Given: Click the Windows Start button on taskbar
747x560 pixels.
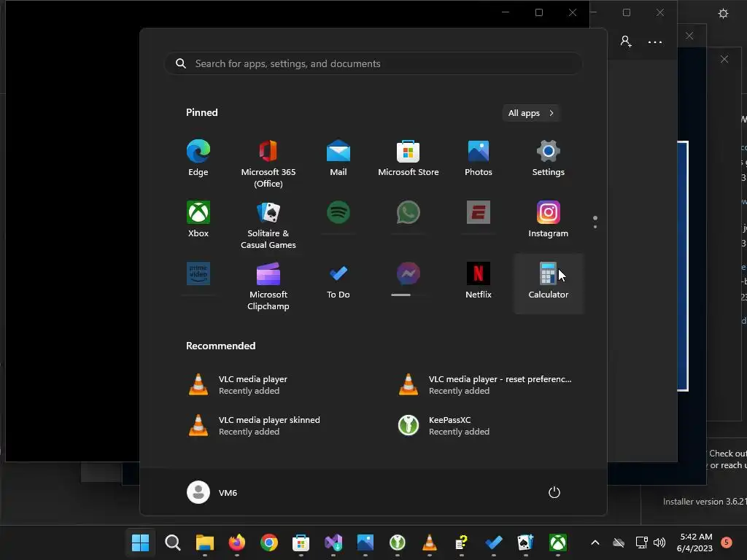Looking at the screenshot, I should [x=141, y=542].
